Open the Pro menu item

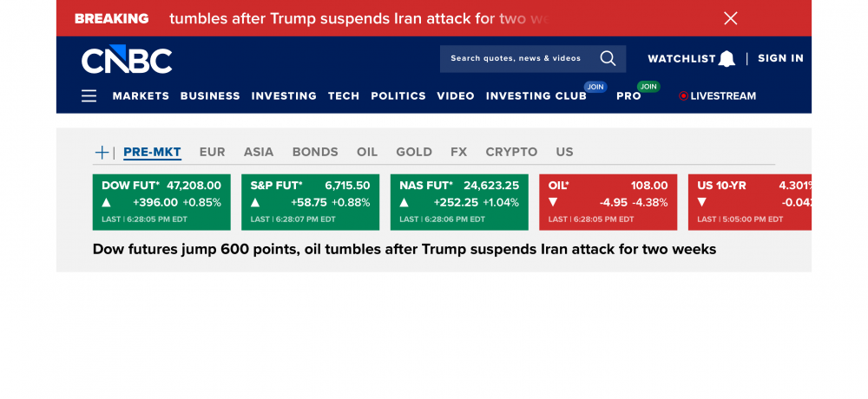[628, 96]
